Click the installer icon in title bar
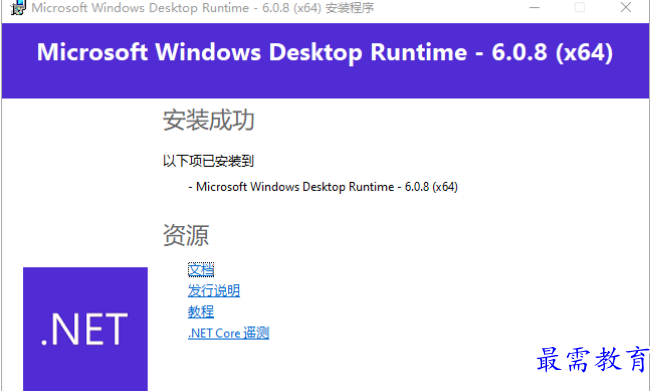Viewport: 658px width, 391px height. tap(18, 8)
